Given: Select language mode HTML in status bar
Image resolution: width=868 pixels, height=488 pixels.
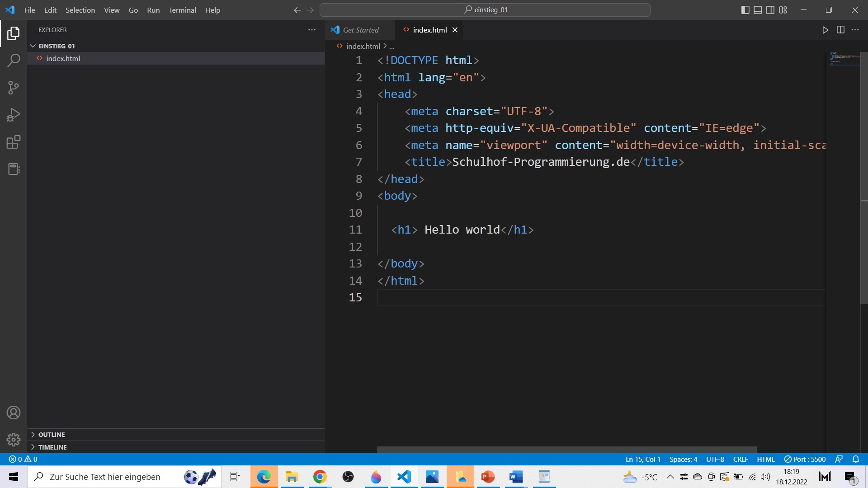Looking at the screenshot, I should pyautogui.click(x=766, y=459).
